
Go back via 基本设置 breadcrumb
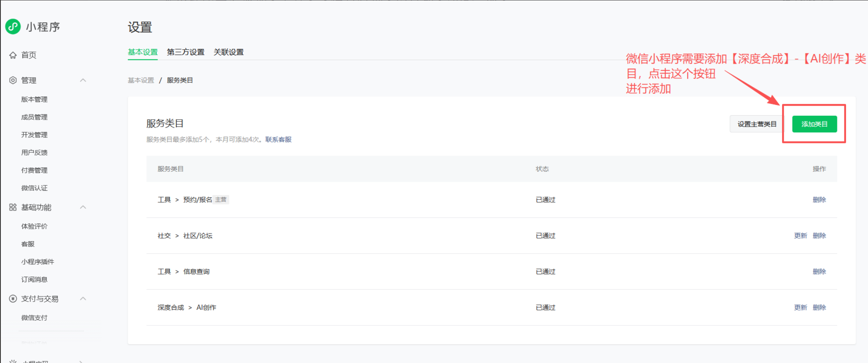(x=141, y=80)
